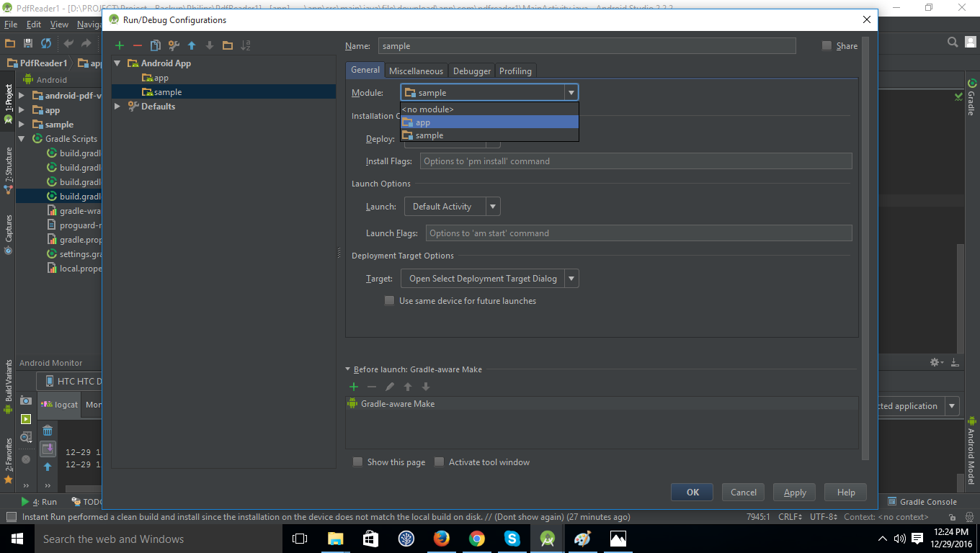Copy configuration icon in dialog toolbar
This screenshot has height=553, width=980.
tap(156, 45)
